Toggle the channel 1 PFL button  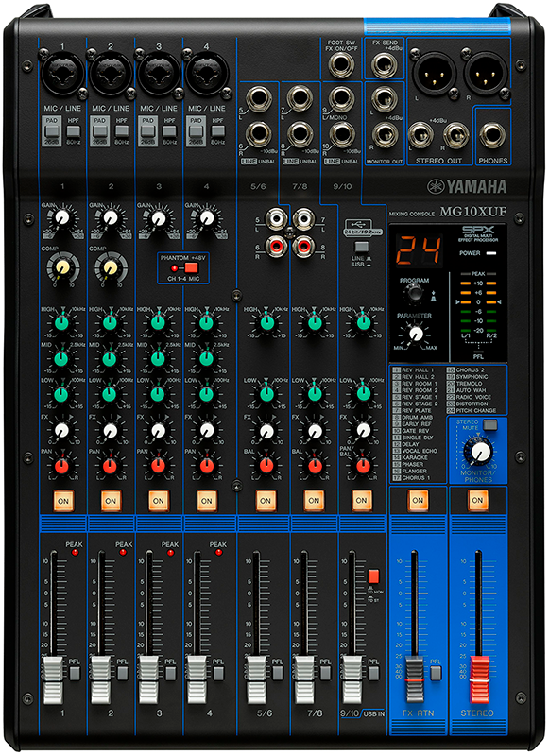(75, 673)
